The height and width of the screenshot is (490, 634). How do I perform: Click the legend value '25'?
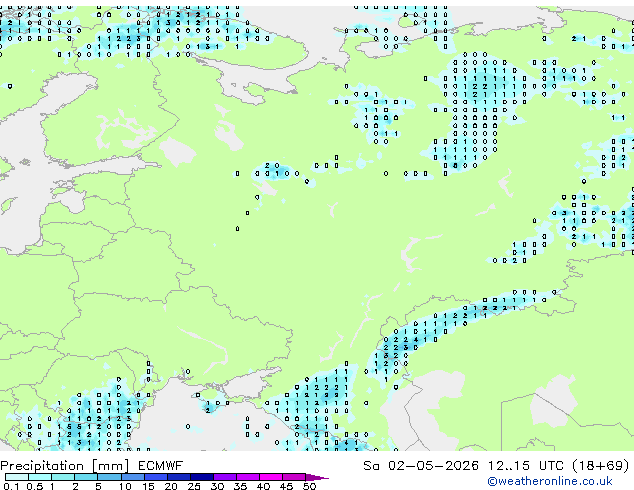point(194,486)
